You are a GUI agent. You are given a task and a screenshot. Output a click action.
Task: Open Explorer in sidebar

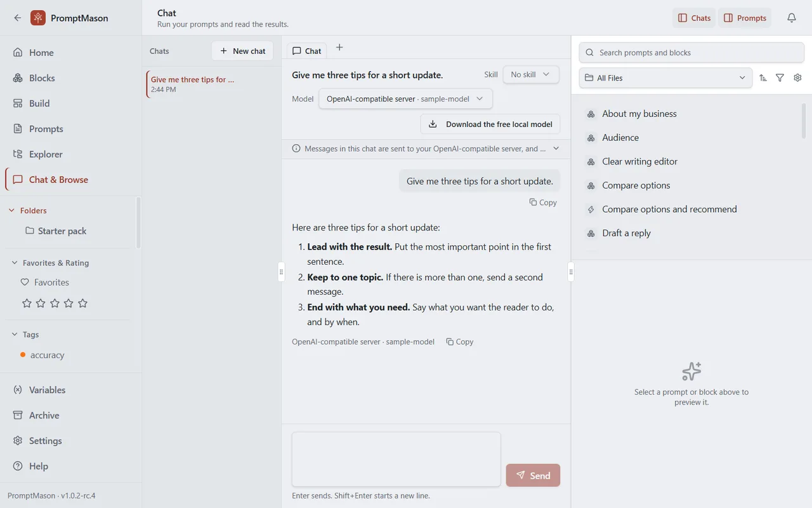tap(70, 154)
